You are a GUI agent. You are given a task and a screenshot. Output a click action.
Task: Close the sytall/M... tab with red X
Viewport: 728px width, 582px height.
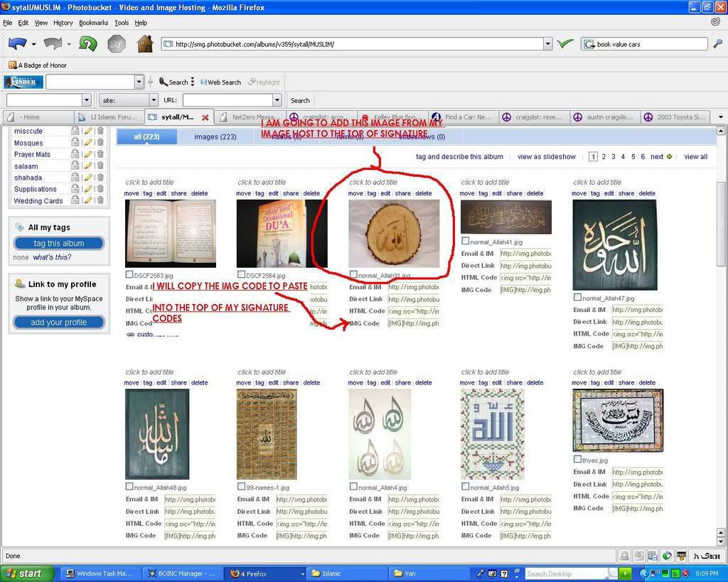[x=205, y=117]
